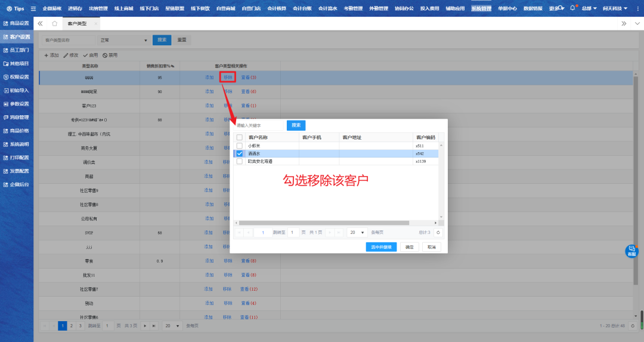Uncheck the selected 酒酒水 customer checkbox

[x=240, y=153]
